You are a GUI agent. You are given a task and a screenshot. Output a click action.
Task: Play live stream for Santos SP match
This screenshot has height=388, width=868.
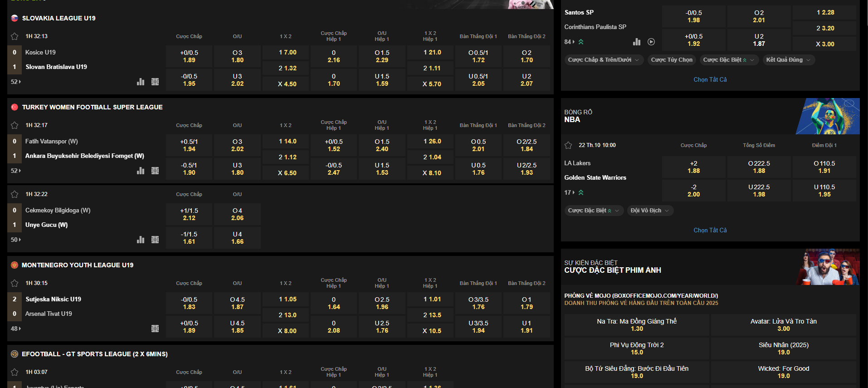651,42
